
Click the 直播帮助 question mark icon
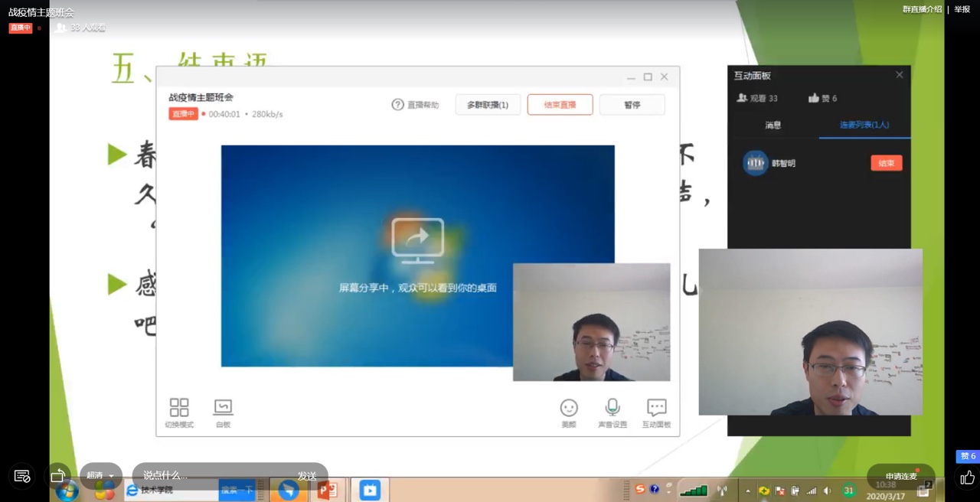click(x=397, y=105)
